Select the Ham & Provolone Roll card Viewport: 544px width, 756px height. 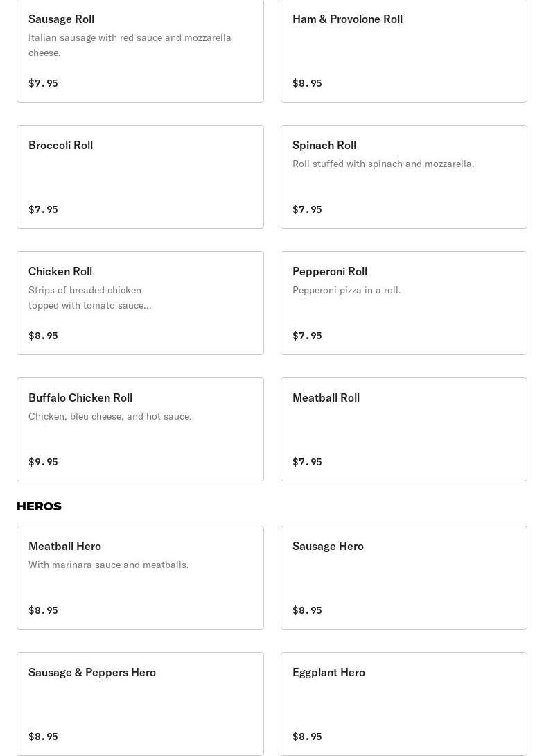403,50
